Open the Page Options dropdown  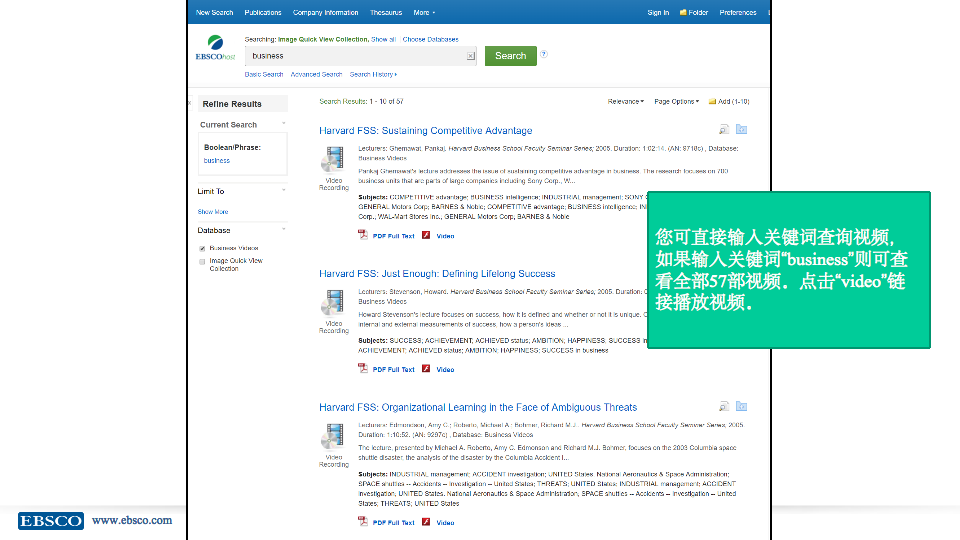[677, 102]
